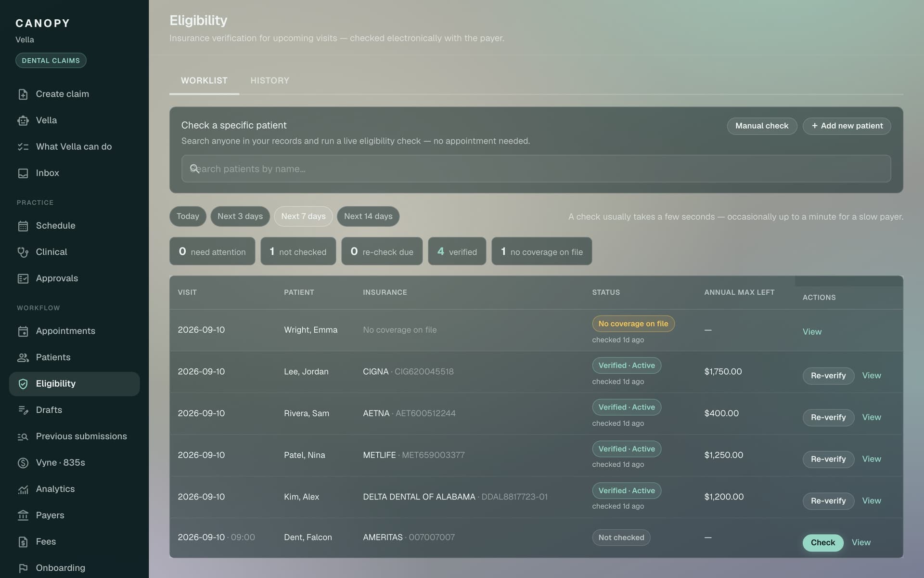
Task: Open Payers bank building icon
Action: tap(23, 515)
